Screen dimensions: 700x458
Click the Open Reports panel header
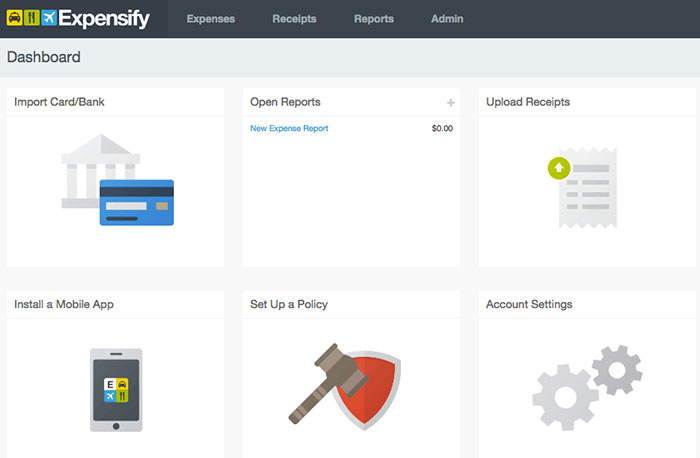(285, 102)
